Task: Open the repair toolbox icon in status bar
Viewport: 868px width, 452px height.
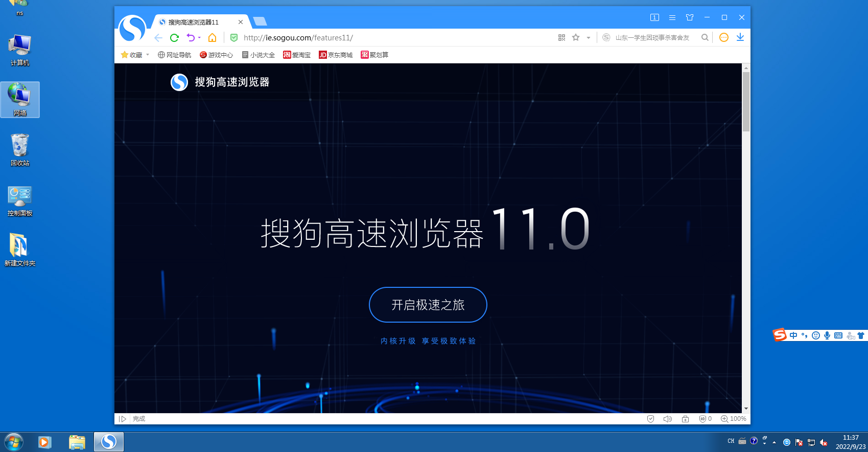Action: (x=685, y=419)
